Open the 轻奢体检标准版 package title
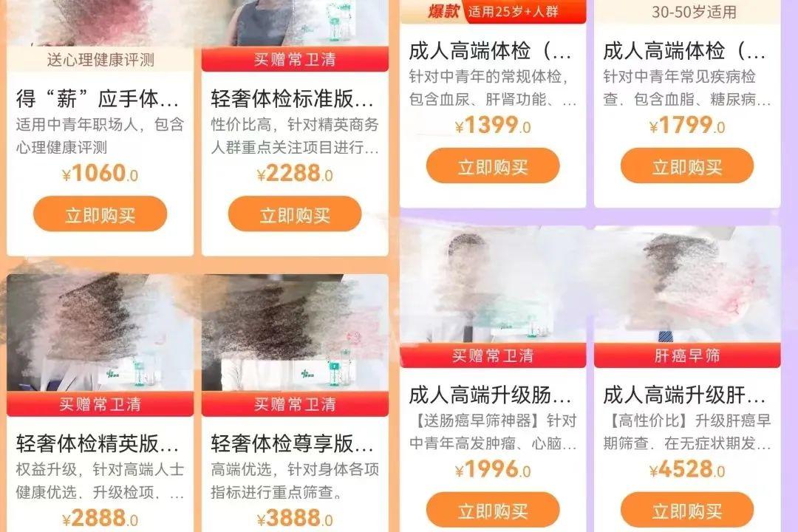The width and height of the screenshot is (798, 532). pos(292,99)
